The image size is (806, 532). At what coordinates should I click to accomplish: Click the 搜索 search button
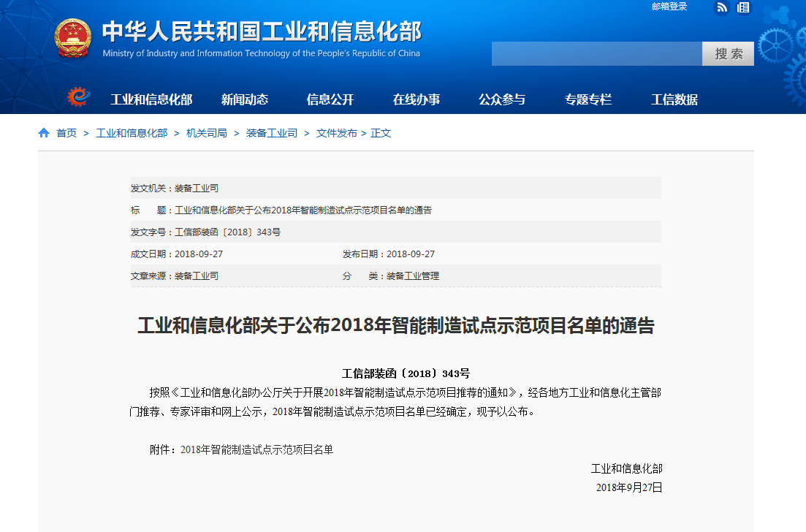pyautogui.click(x=728, y=53)
